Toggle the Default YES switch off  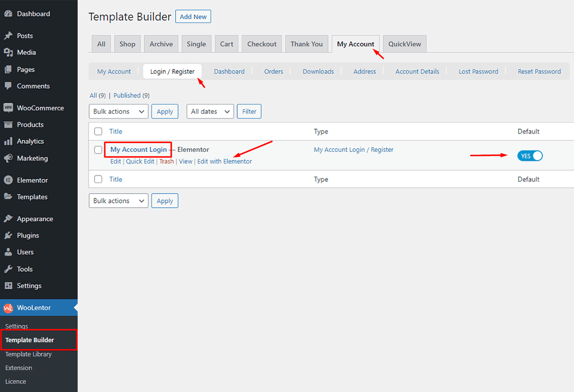pyautogui.click(x=530, y=156)
